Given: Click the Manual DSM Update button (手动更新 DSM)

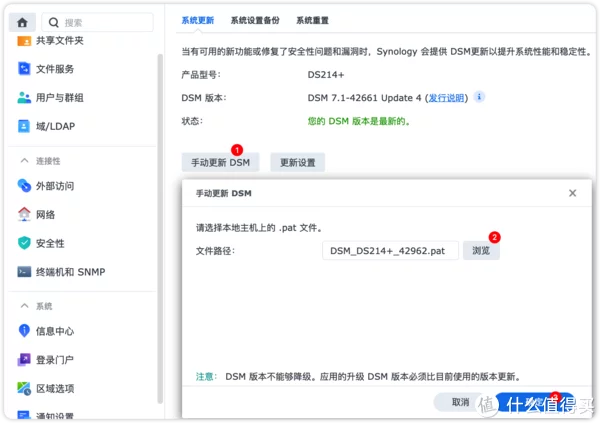Looking at the screenshot, I should [x=220, y=162].
